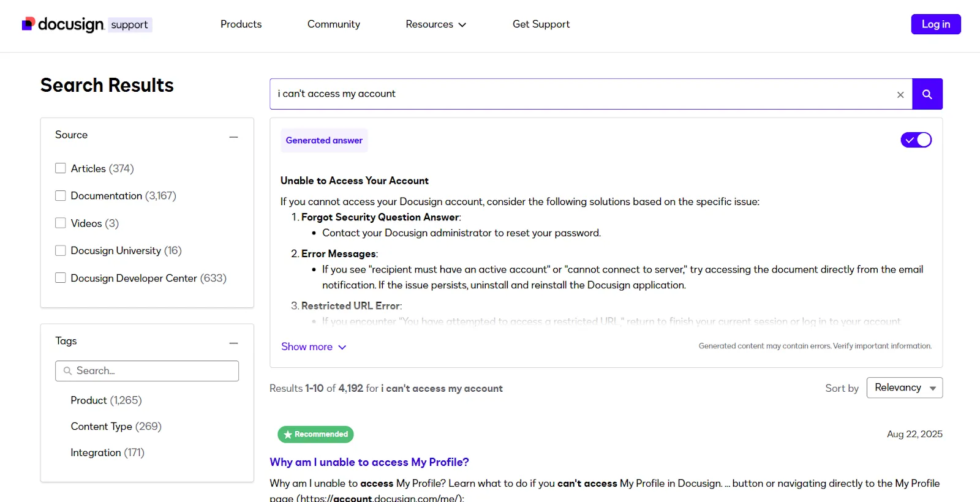Check the Articles (374) checkbox
This screenshot has width=980, height=502.
coord(61,168)
